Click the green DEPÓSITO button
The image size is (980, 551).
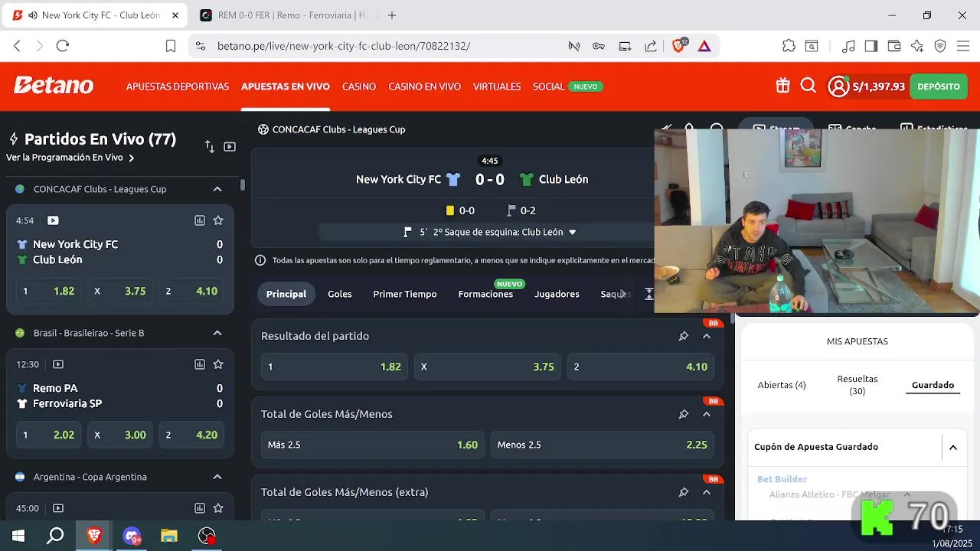coord(939,86)
